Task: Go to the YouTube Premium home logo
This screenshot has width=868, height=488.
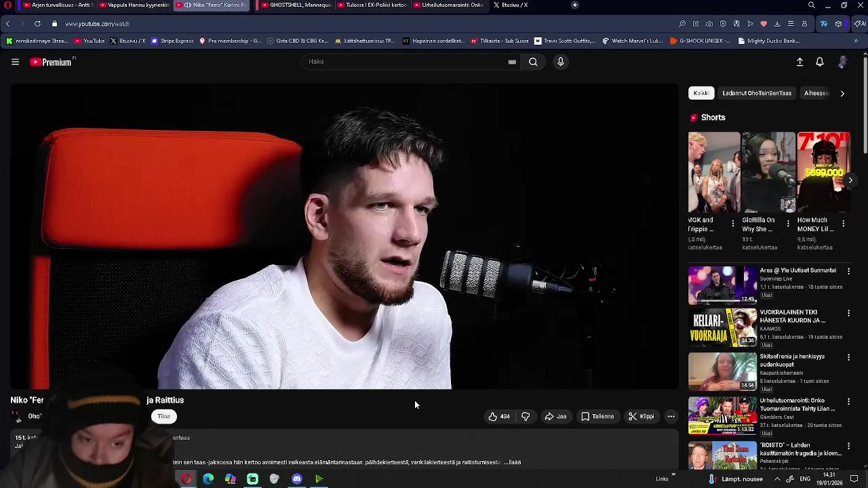Action: point(52,62)
